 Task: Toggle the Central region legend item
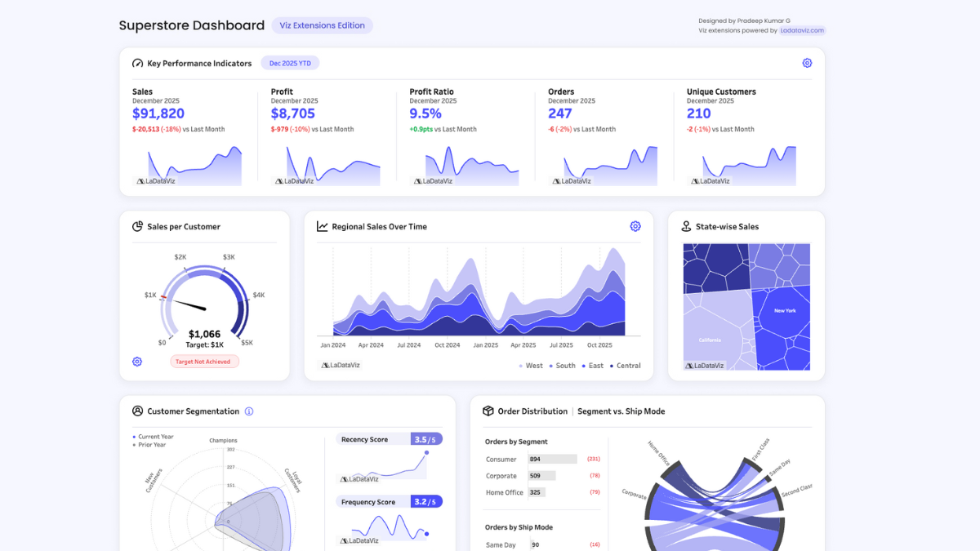[x=624, y=366]
